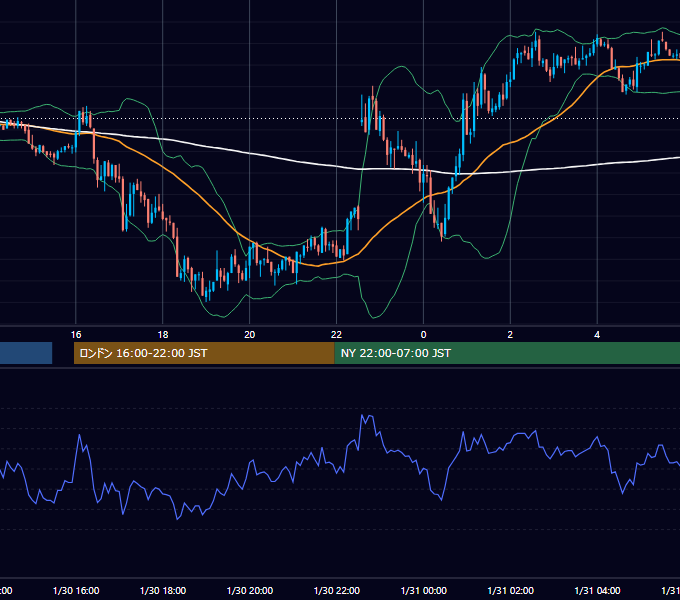Click the '1/30 22:00' date label
680x600 pixels.
pyautogui.click(x=337, y=590)
